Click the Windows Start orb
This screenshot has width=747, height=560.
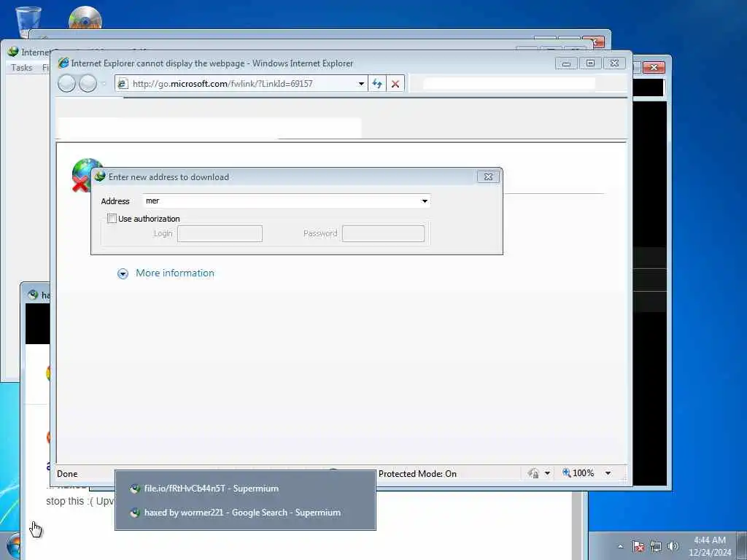pos(13,547)
